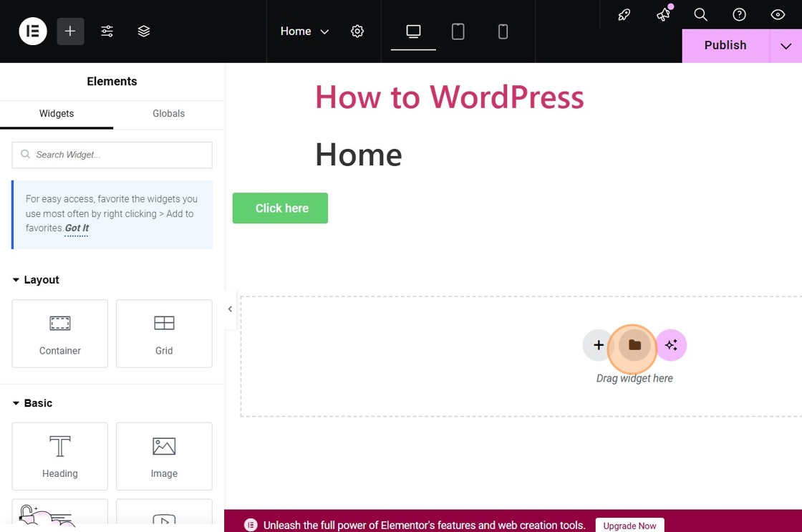Image resolution: width=802 pixels, height=532 pixels.
Task: Open the Home document dropdown
Action: click(x=304, y=32)
